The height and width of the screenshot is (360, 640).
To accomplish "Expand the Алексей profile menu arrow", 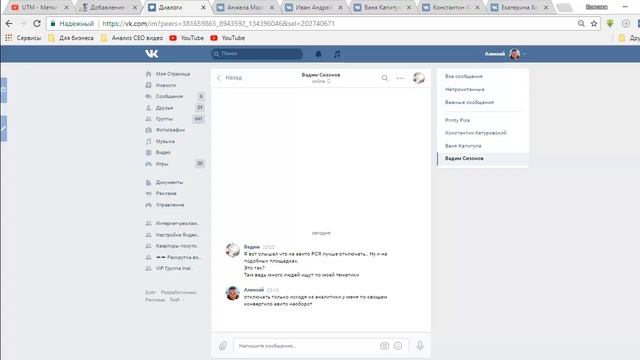I will coord(524,54).
